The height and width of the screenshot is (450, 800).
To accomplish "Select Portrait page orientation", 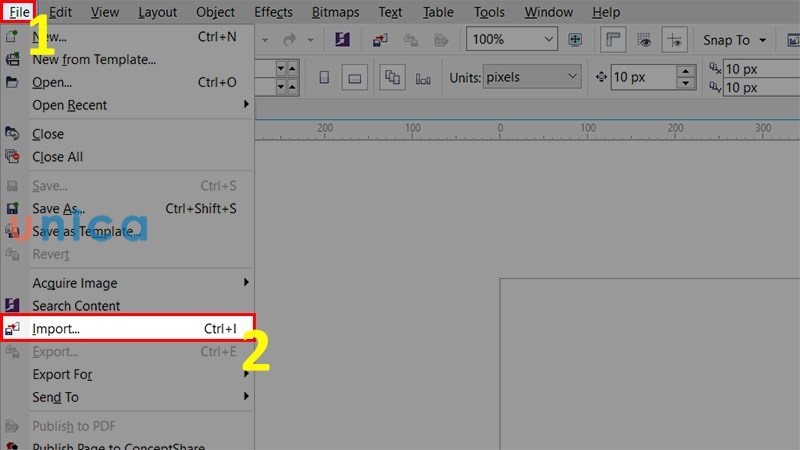I will click(x=323, y=78).
